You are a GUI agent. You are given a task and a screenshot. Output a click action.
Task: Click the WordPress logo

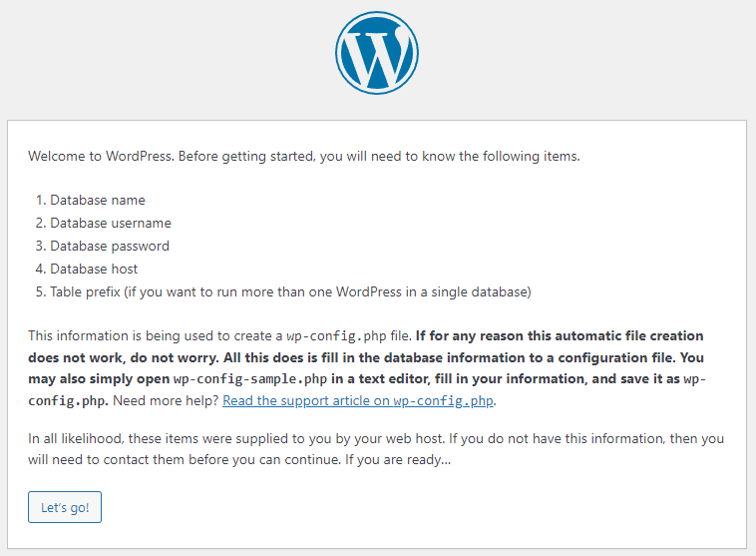(x=377, y=53)
